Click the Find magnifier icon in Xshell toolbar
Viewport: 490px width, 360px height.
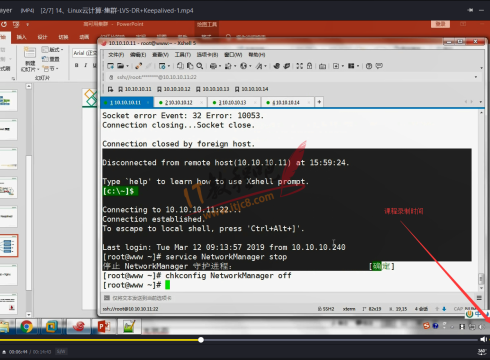click(x=200, y=66)
